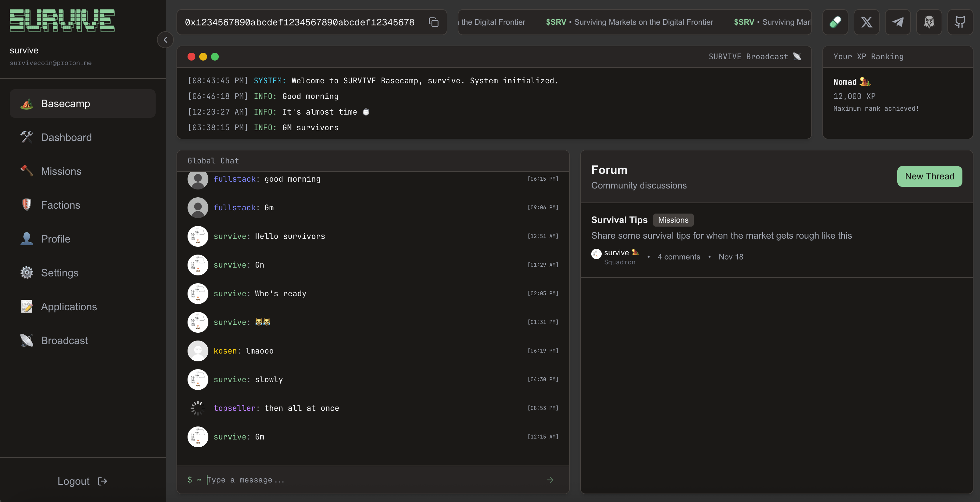Open the X (Twitter) social link
Screen dimensions: 980x502
click(866, 22)
